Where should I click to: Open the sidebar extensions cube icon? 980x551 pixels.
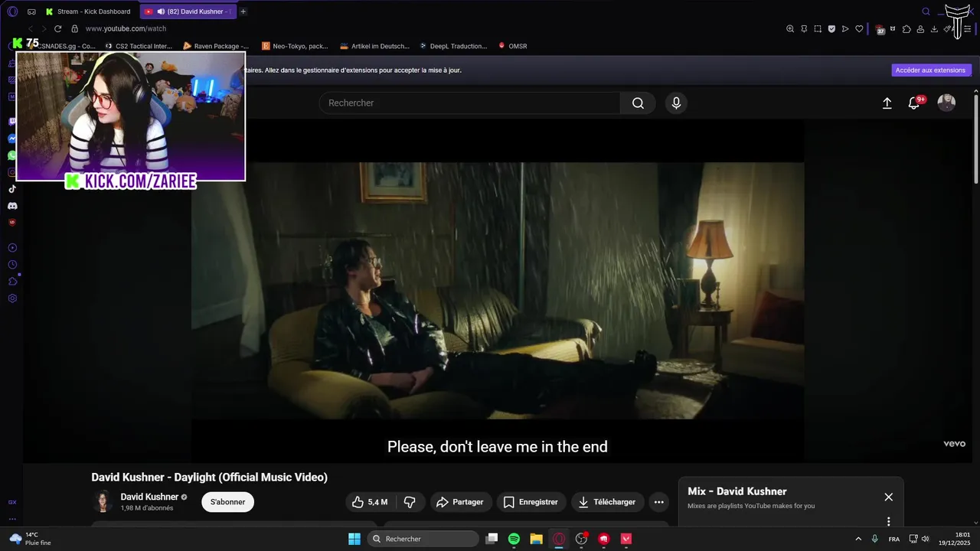pos(12,282)
